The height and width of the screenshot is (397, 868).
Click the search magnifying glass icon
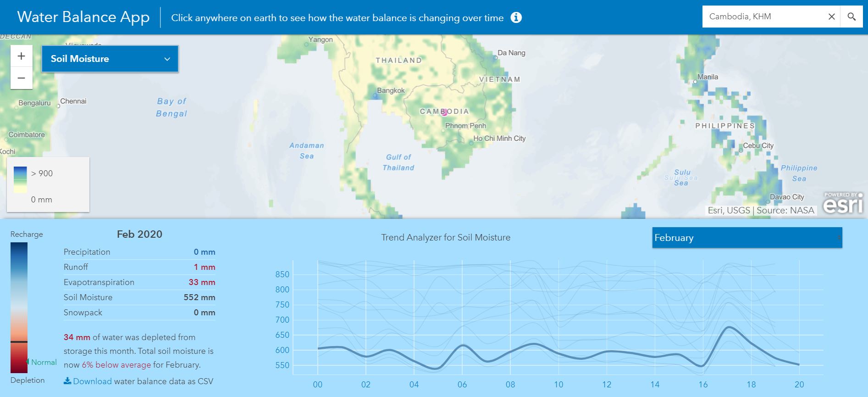tap(851, 17)
